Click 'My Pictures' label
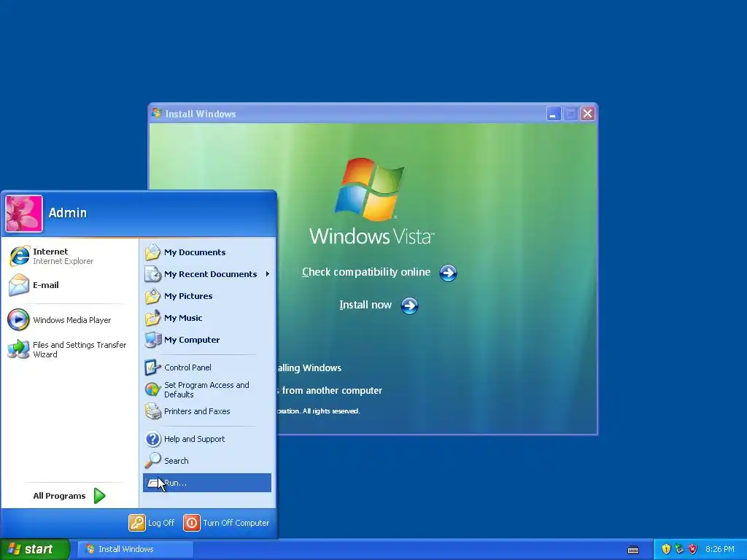Image resolution: width=747 pixels, height=560 pixels. coord(188,296)
